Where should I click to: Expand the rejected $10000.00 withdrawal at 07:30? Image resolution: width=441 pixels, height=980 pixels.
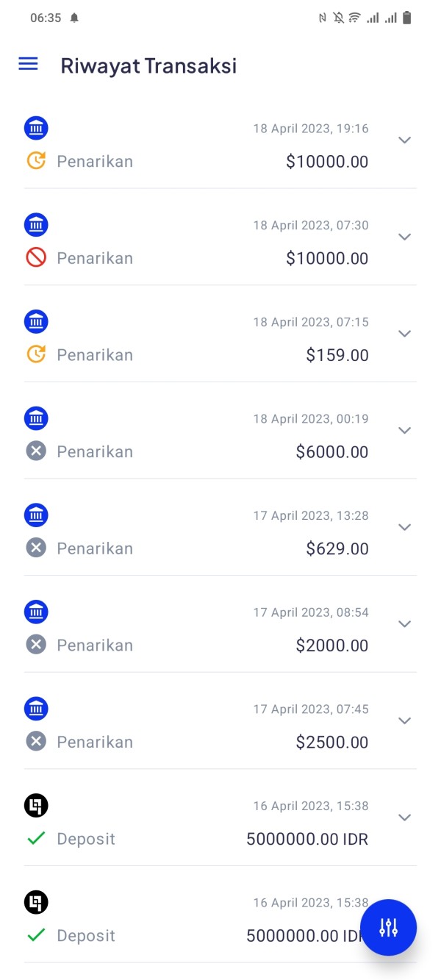[404, 237]
